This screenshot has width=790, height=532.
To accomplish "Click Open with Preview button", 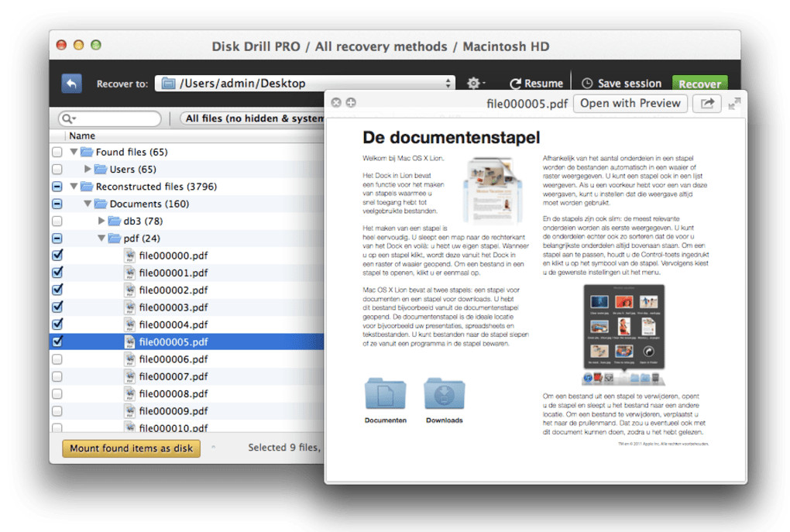I will (630, 103).
